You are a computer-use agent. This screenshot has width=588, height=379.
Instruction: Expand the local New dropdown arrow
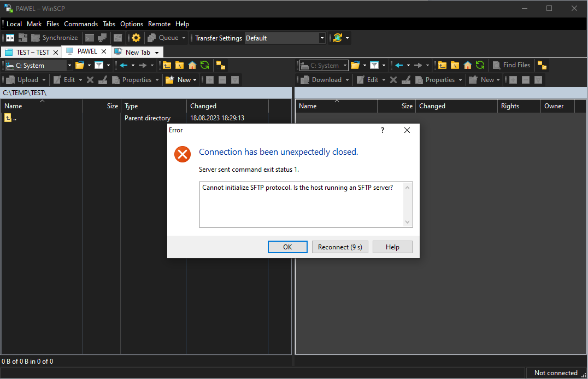click(x=195, y=80)
